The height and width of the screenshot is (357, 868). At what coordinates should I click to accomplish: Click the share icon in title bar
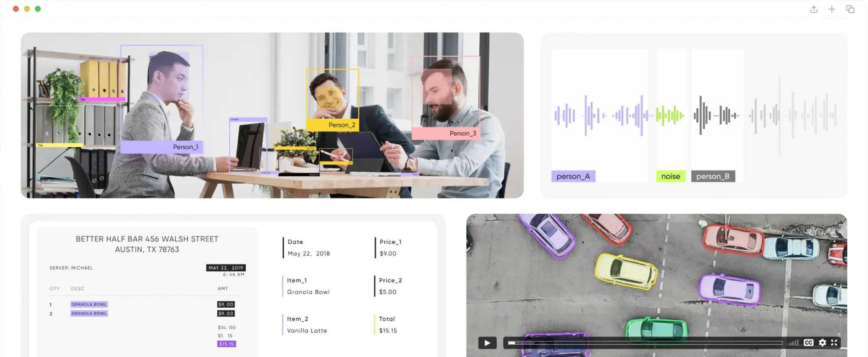pyautogui.click(x=813, y=9)
